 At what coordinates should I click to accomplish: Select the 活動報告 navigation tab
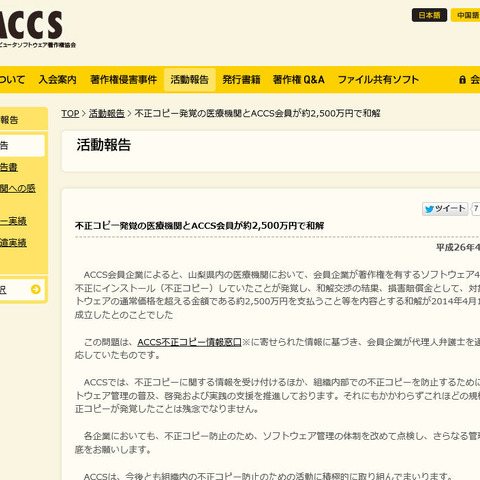(x=189, y=80)
